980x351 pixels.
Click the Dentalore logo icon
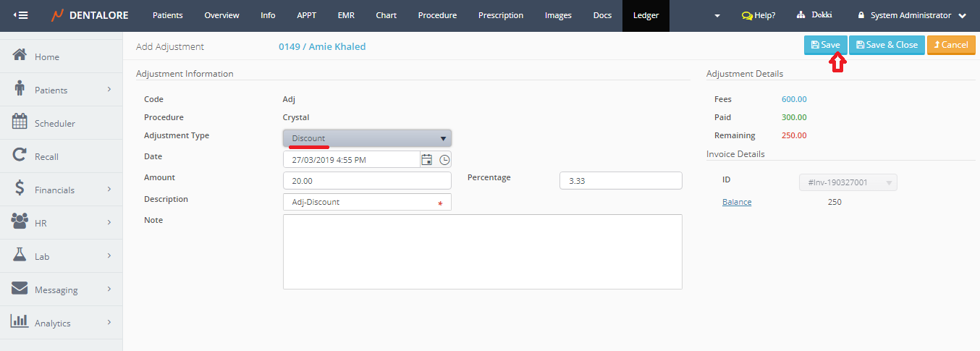tap(57, 15)
